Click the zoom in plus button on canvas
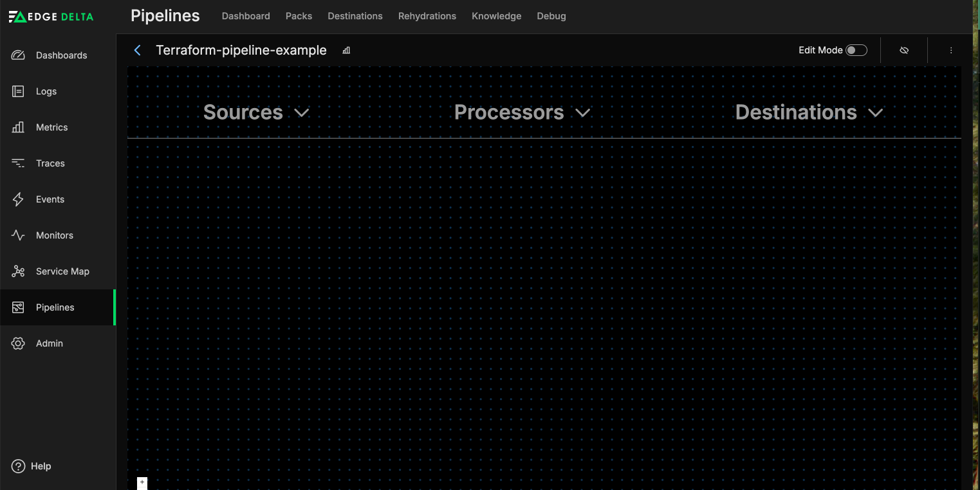Image resolution: width=980 pixels, height=490 pixels. (x=142, y=482)
